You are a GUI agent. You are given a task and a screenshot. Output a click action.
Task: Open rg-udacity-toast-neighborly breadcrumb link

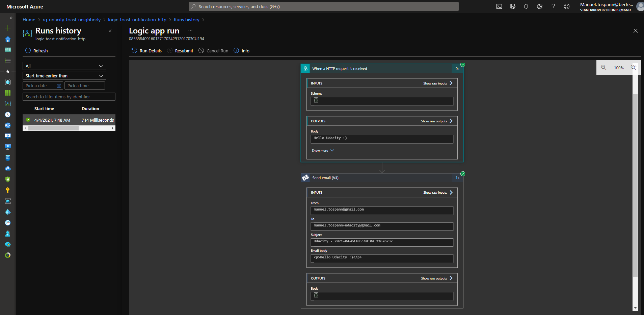[72, 20]
